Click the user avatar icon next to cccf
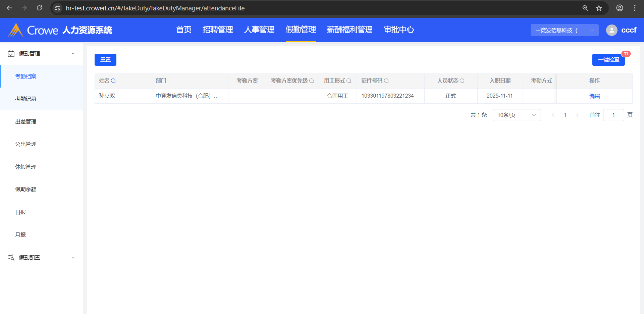Image resolution: width=644 pixels, height=314 pixels. click(611, 30)
